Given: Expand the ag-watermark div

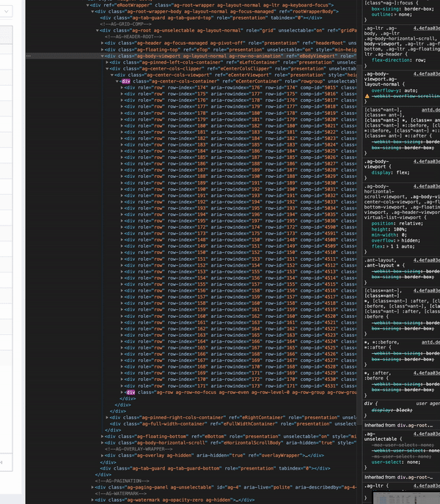Looking at the screenshot, I should pyautogui.click(x=92, y=500).
